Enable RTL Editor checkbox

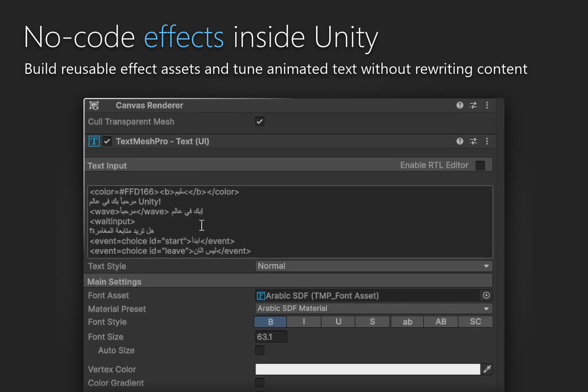pyautogui.click(x=480, y=165)
